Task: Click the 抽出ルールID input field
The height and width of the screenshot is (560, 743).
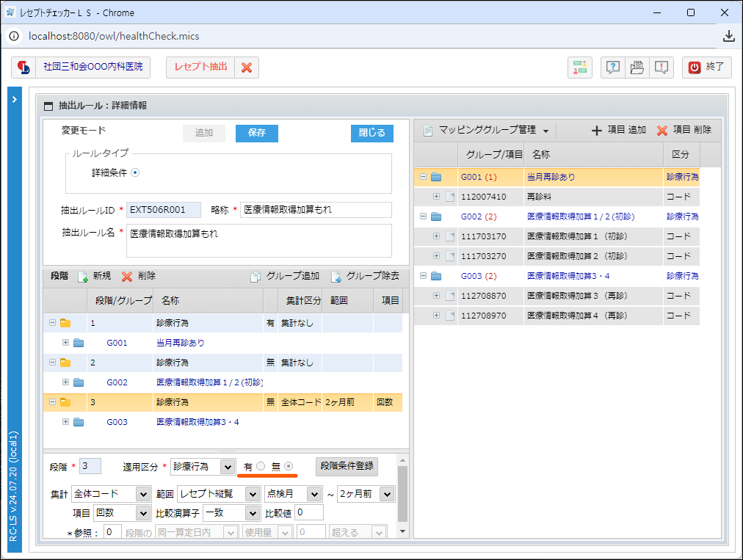Action: [x=164, y=210]
